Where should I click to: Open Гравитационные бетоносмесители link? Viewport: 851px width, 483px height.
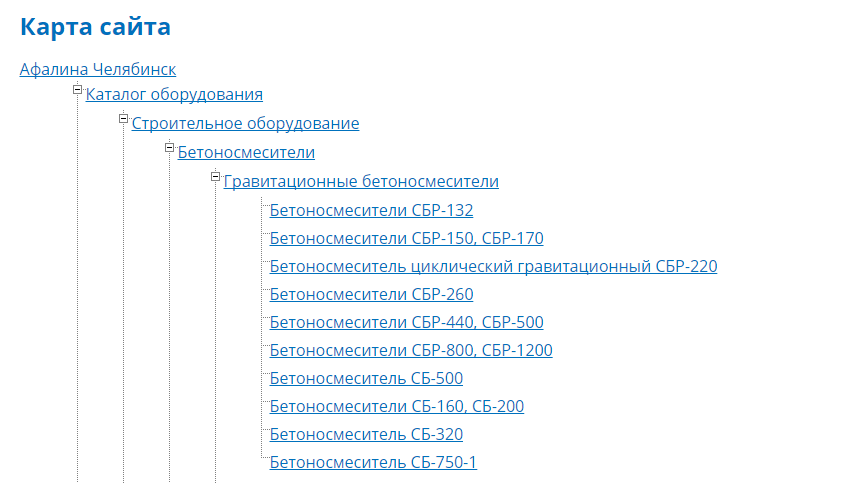coord(361,181)
